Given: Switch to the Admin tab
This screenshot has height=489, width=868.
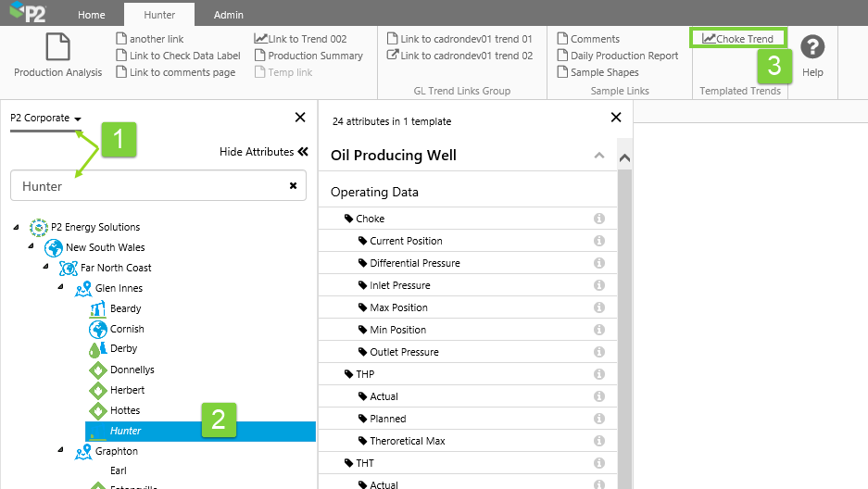Looking at the screenshot, I should point(229,15).
